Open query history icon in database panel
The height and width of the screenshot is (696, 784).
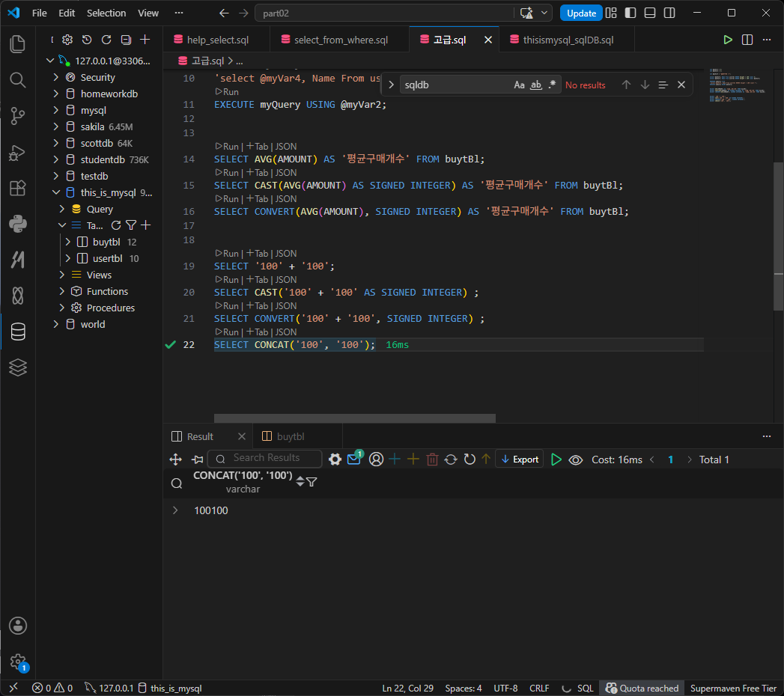87,40
